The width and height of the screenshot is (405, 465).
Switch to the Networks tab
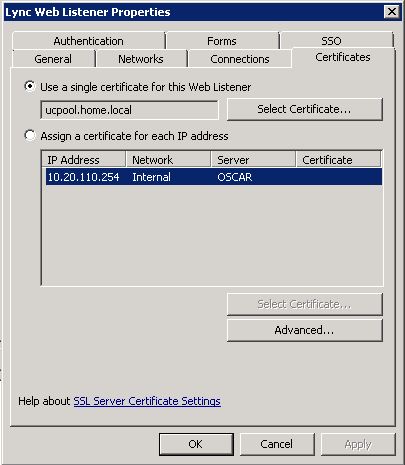tap(141, 59)
